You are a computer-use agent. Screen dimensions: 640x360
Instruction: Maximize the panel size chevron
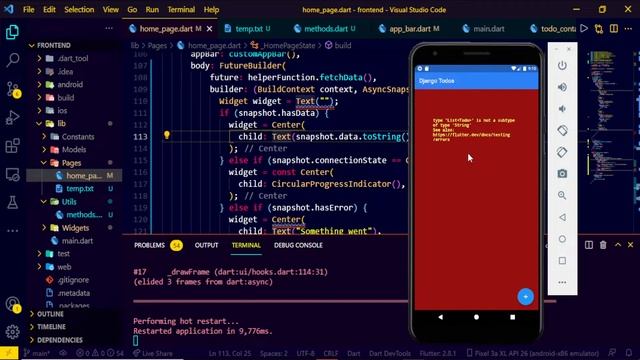click(x=618, y=245)
